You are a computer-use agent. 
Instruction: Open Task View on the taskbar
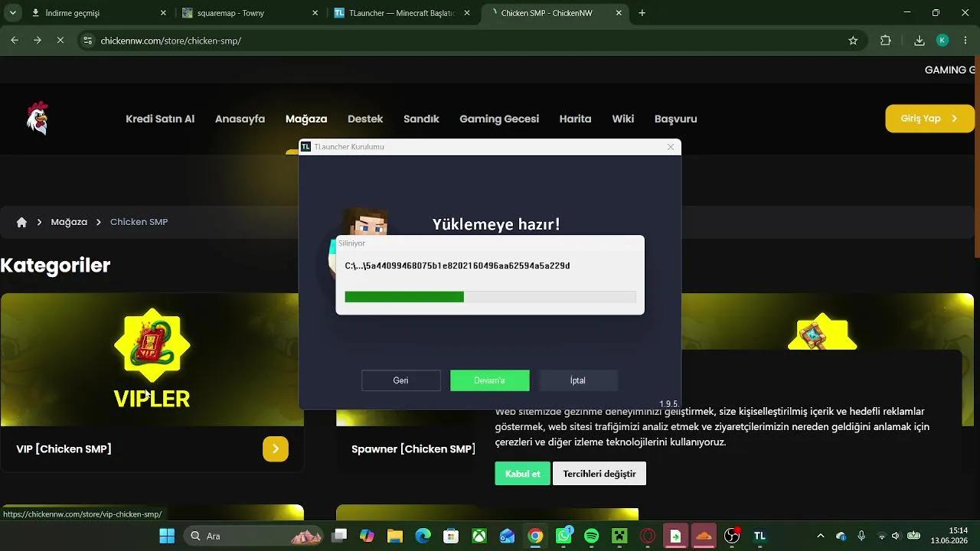339,536
